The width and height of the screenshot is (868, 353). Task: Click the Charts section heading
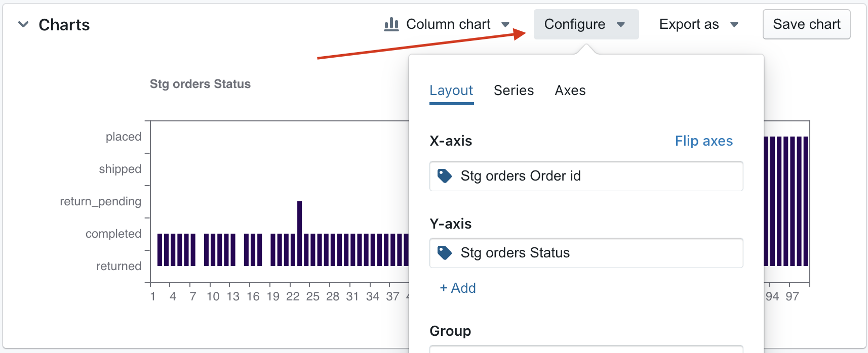click(x=64, y=25)
